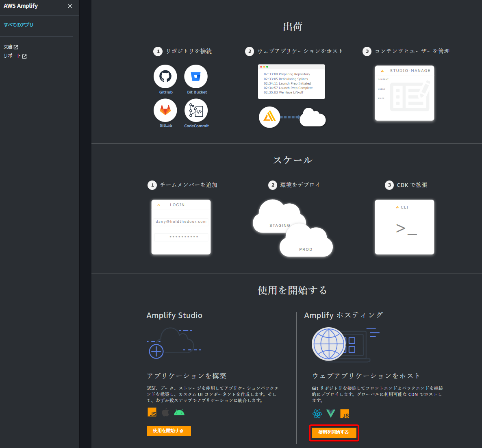482x448 pixels.
Task: Click the 使用を開始する section heading
Action: pyautogui.click(x=292, y=290)
